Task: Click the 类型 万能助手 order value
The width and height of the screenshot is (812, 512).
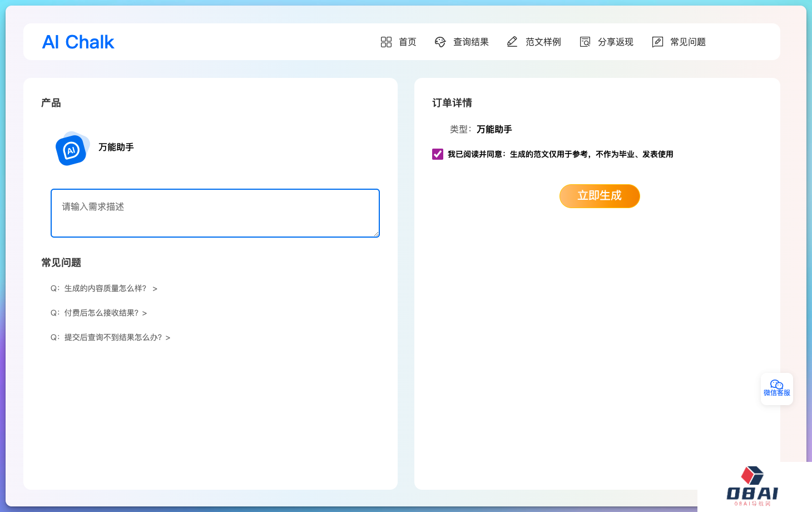Action: click(494, 129)
